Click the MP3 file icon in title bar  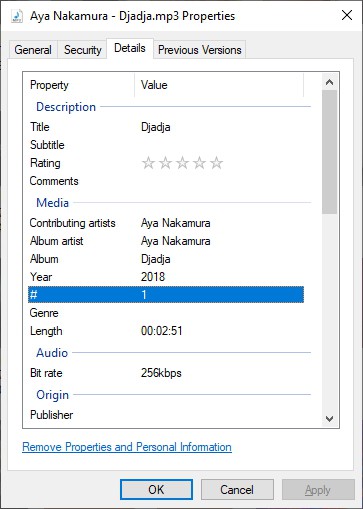pos(17,16)
